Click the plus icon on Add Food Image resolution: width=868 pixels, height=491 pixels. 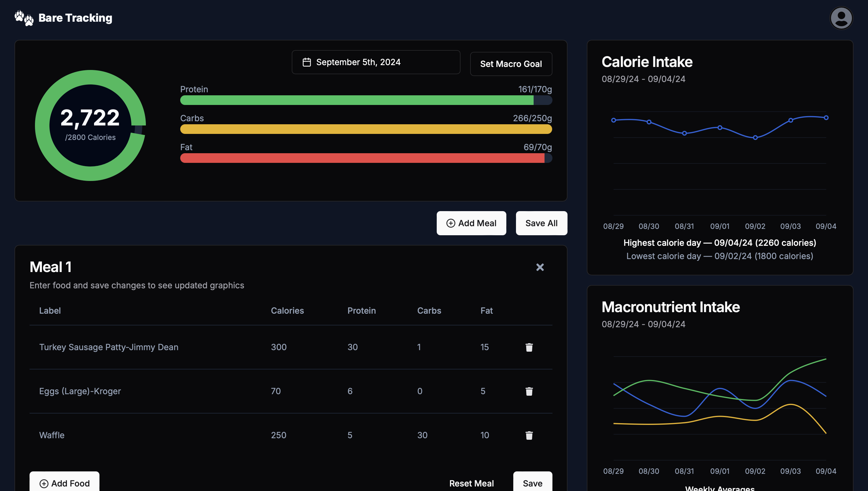44,483
